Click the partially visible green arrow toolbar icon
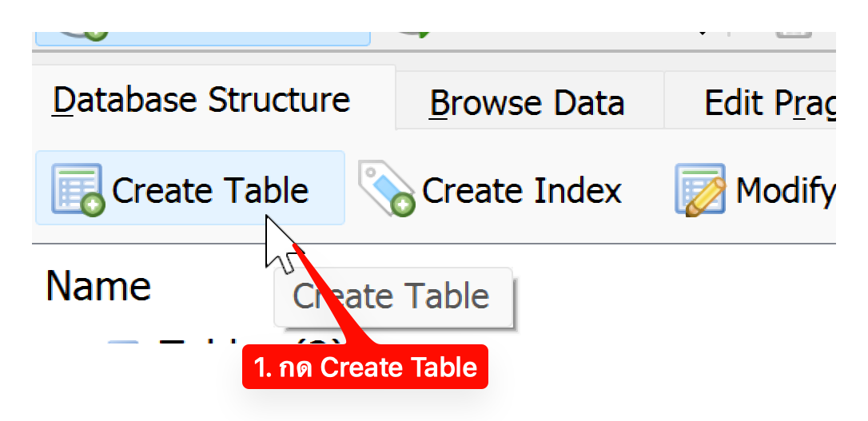The width and height of the screenshot is (868, 421). pyautogui.click(x=414, y=35)
